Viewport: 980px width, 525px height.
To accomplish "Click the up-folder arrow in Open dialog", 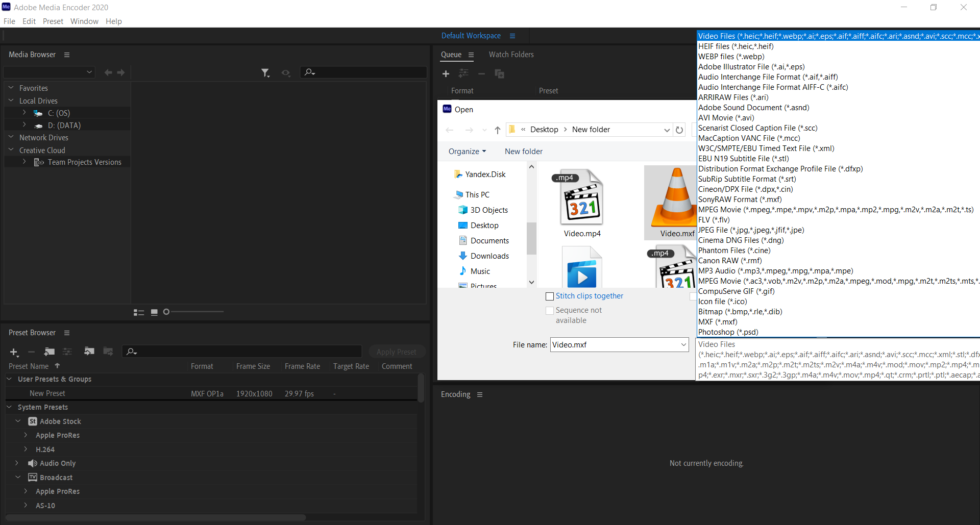I will coord(497,130).
